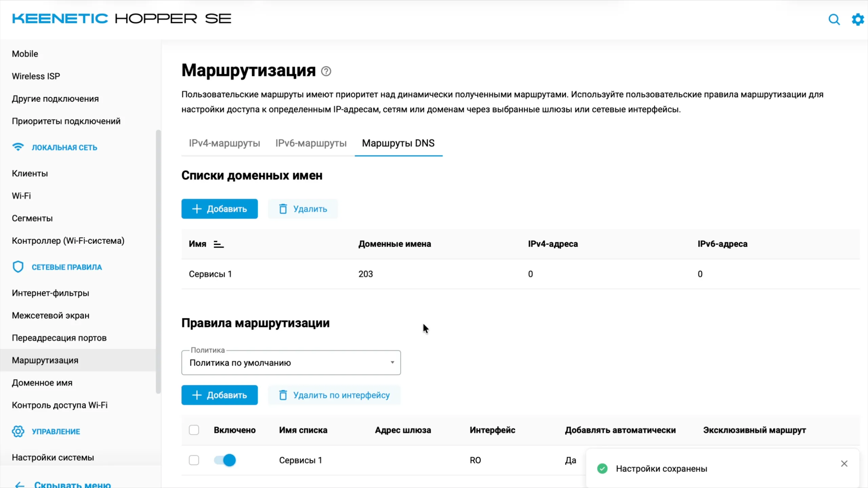Open Клиенты in the sidebar
868x488 pixels.
30,174
